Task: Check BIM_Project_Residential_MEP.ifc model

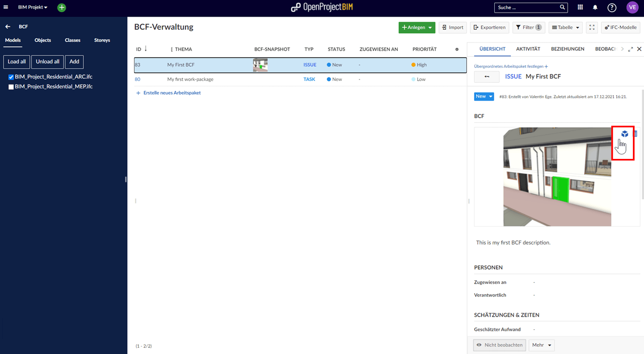Action: pos(11,87)
